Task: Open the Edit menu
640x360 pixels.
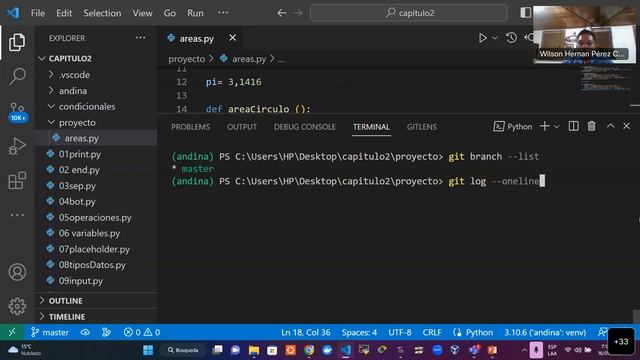Action: (x=64, y=13)
